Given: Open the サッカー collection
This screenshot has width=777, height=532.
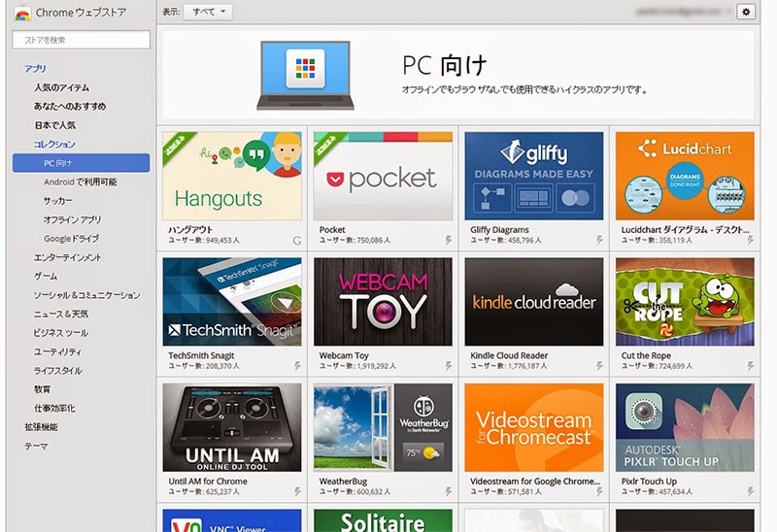Looking at the screenshot, I should coord(57,201).
